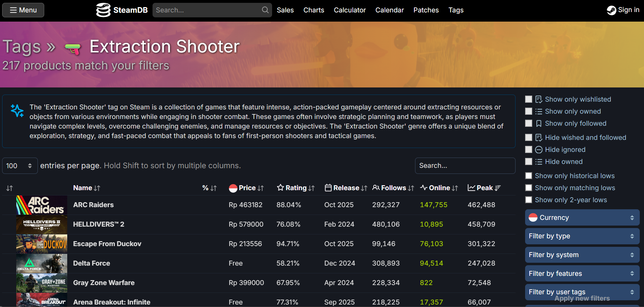This screenshot has height=307, width=644.
Task: Sort table by Peak column
Action: pyautogui.click(x=484, y=188)
